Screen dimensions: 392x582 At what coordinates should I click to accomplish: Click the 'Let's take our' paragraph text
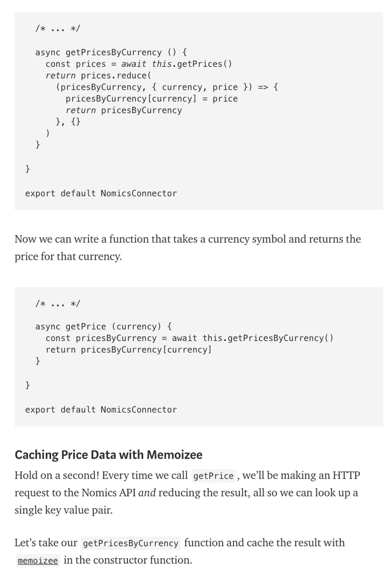pos(45,543)
